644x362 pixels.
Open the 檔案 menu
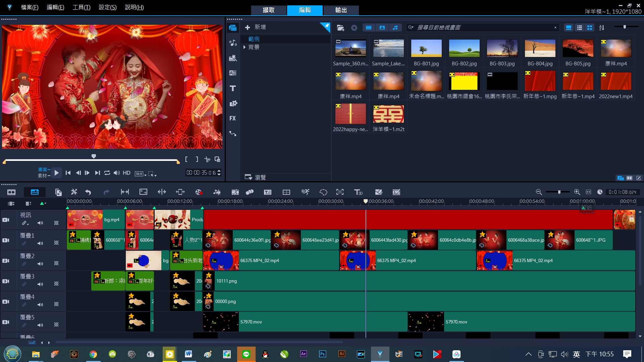click(30, 7)
